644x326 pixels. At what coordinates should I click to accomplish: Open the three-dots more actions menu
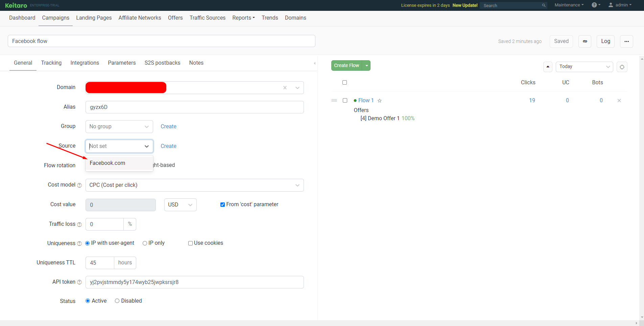coord(626,41)
